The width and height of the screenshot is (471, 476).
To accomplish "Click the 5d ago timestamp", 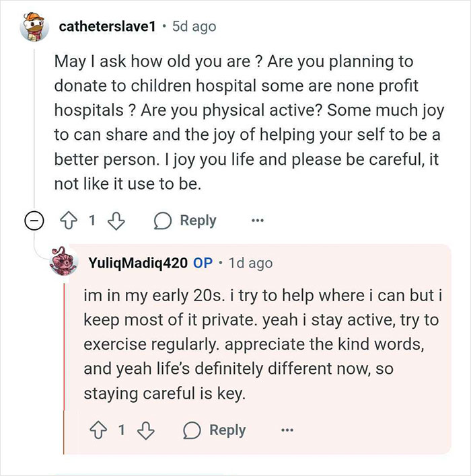I will pos(194,27).
